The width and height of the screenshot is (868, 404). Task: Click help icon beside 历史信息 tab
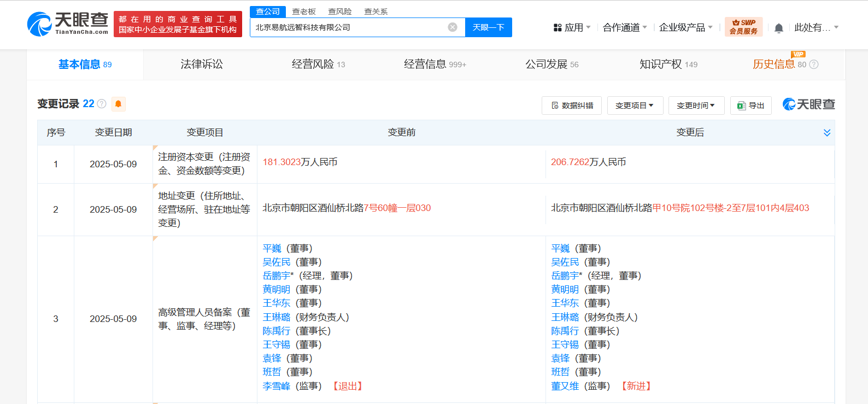coord(814,65)
